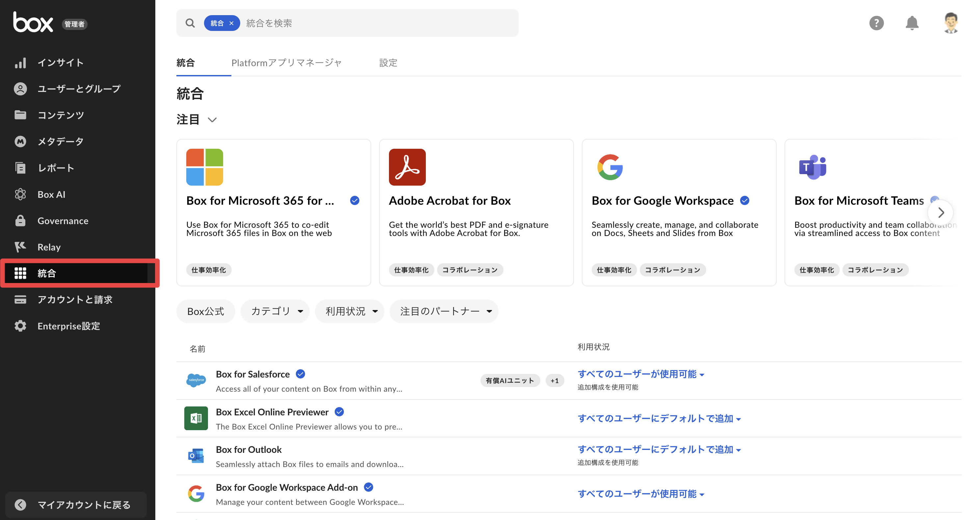Image resolution: width=980 pixels, height=520 pixels.
Task: Open Box for Microsoft Teams card title
Action: coord(859,200)
